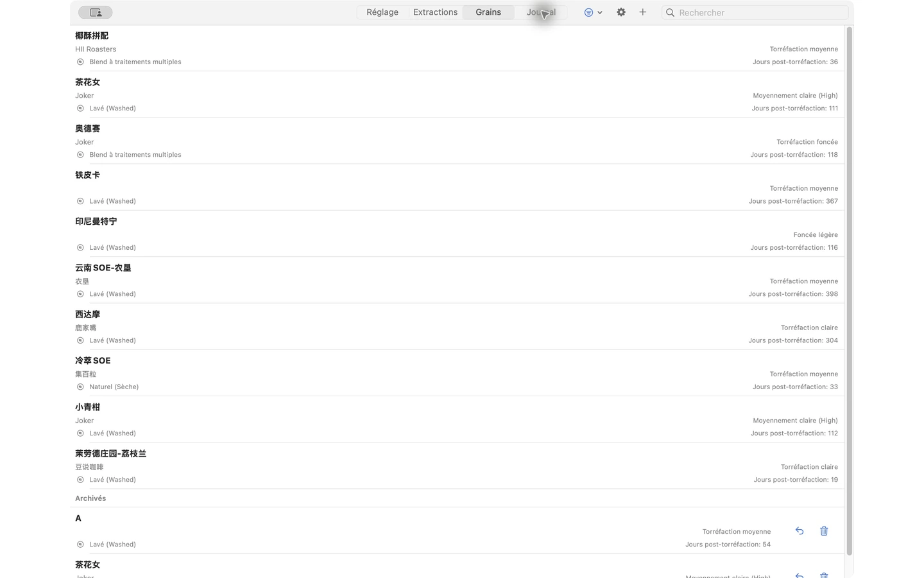
Task: Click the process icon in 奥德赛 row
Action: pyautogui.click(x=80, y=155)
